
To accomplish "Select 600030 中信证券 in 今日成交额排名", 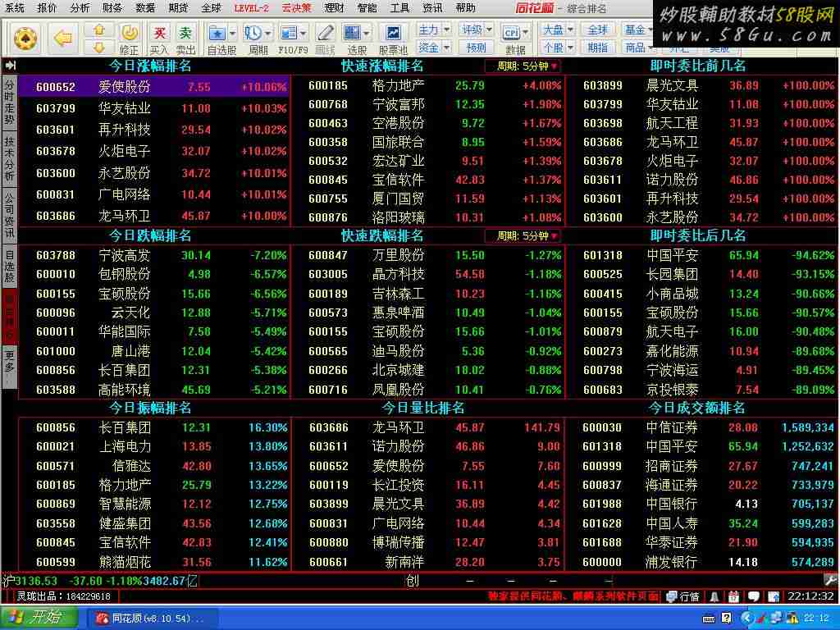I will click(x=703, y=427).
